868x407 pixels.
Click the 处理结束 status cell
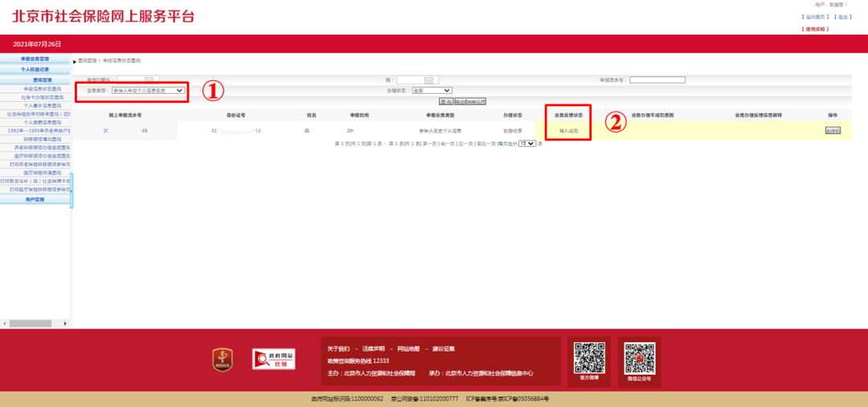pos(512,131)
